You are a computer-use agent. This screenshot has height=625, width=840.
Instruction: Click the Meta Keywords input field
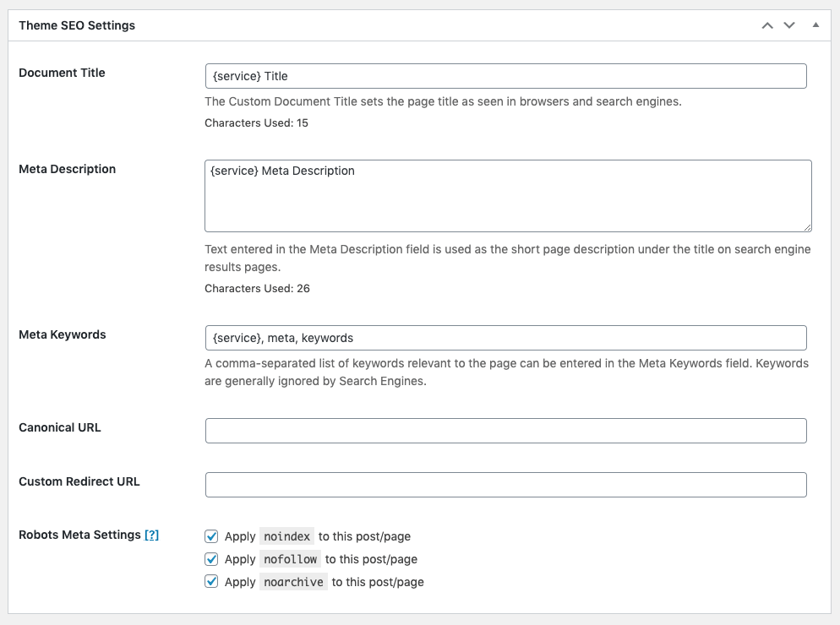pyautogui.click(x=505, y=338)
